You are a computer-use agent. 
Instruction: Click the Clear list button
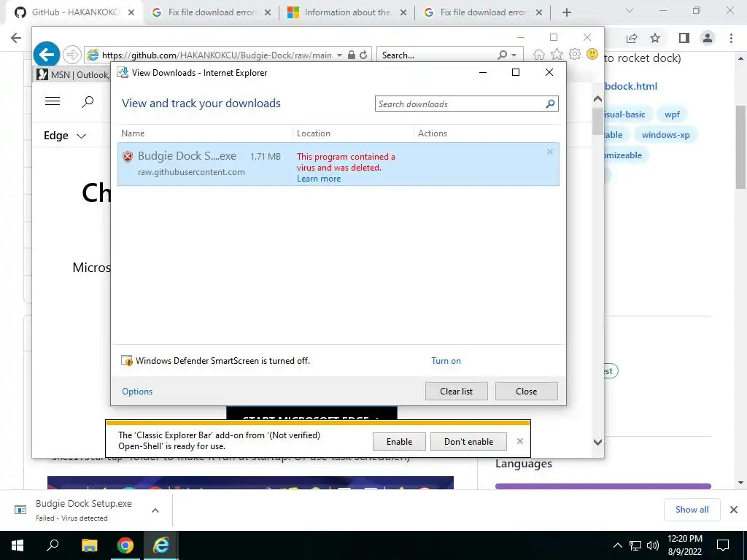coord(457,392)
